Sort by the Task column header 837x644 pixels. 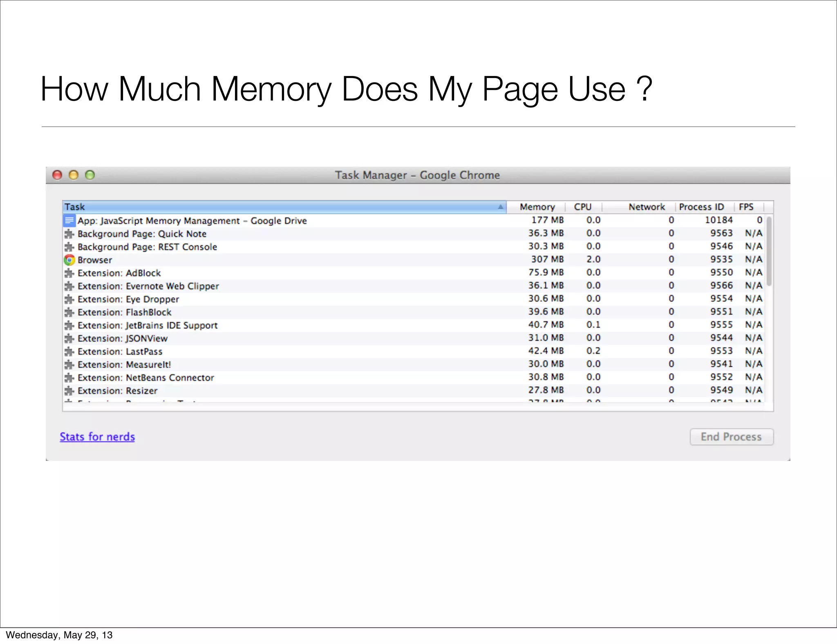coord(284,207)
